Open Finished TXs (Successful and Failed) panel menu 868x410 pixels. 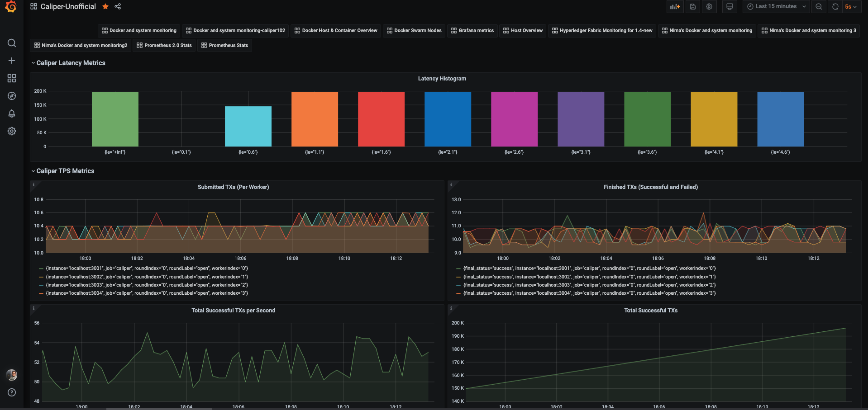651,187
